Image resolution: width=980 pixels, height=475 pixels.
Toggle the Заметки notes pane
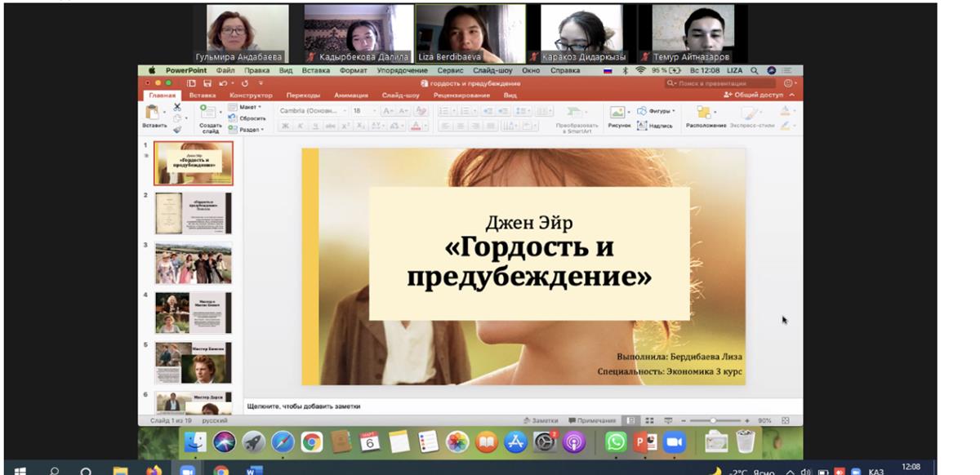point(541,420)
